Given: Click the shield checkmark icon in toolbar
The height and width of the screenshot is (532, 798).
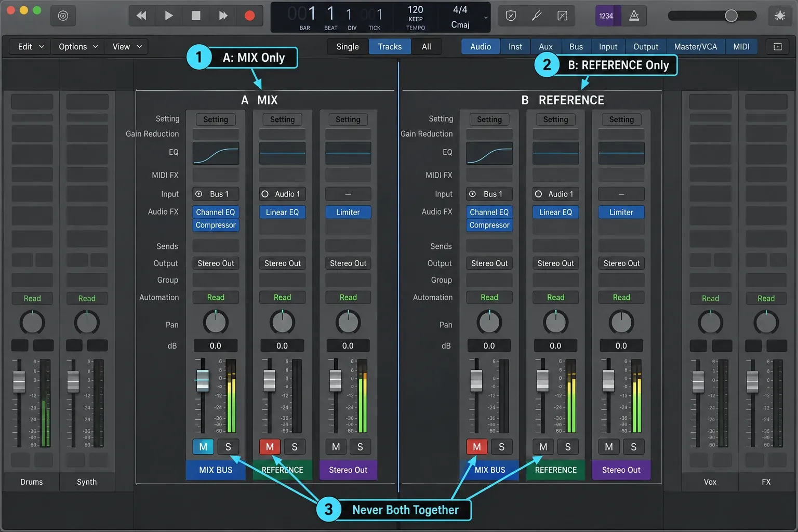Looking at the screenshot, I should tap(511, 16).
